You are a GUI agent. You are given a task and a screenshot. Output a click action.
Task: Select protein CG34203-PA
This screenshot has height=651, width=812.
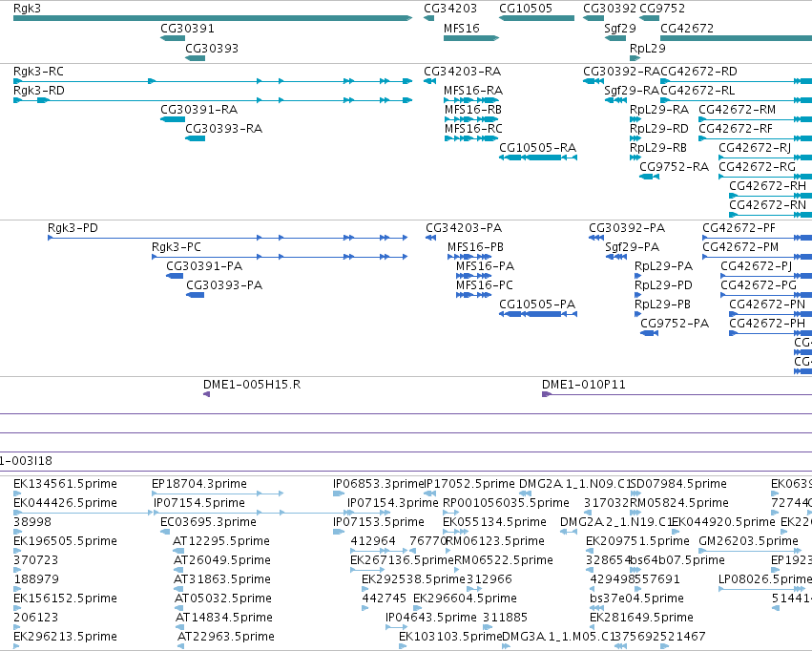point(430,238)
